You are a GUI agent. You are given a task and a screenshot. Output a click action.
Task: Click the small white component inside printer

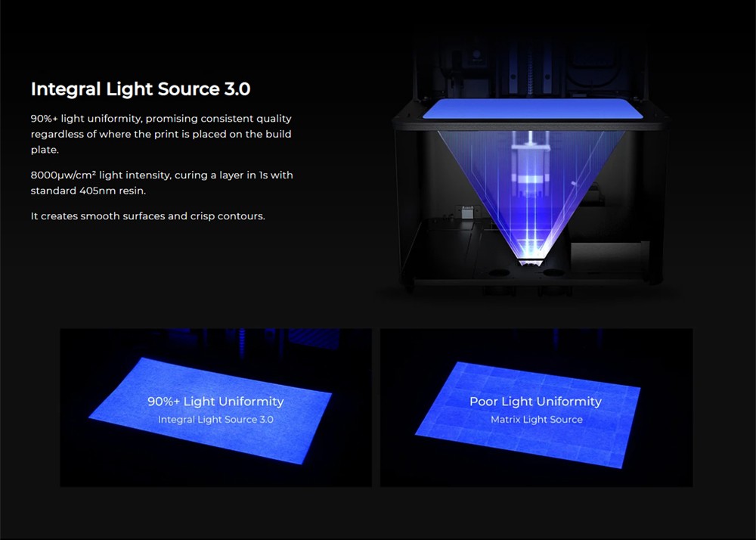[x=466, y=212]
